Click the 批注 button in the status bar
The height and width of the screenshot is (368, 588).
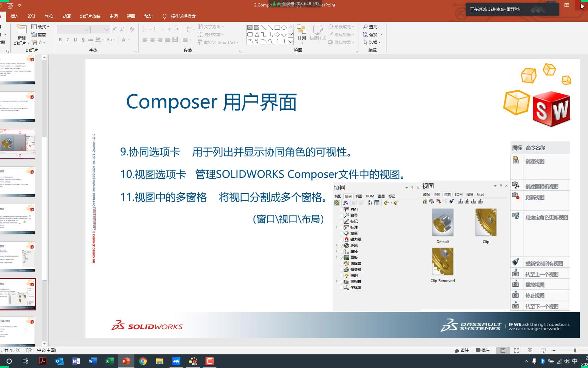[483, 350]
